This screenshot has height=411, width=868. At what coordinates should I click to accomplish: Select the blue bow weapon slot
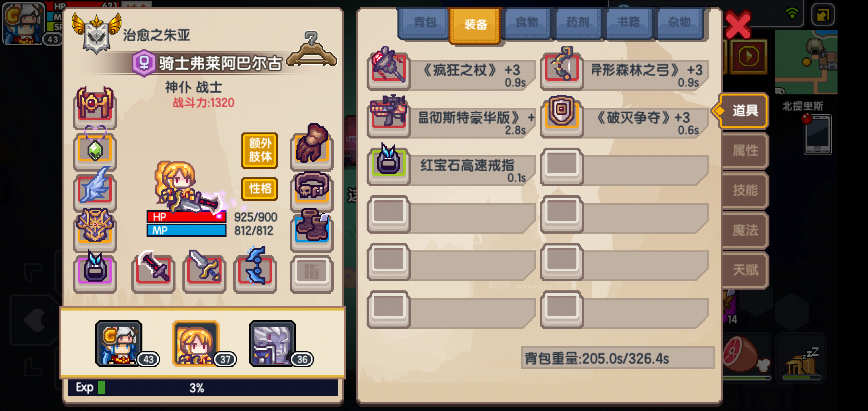[x=255, y=270]
